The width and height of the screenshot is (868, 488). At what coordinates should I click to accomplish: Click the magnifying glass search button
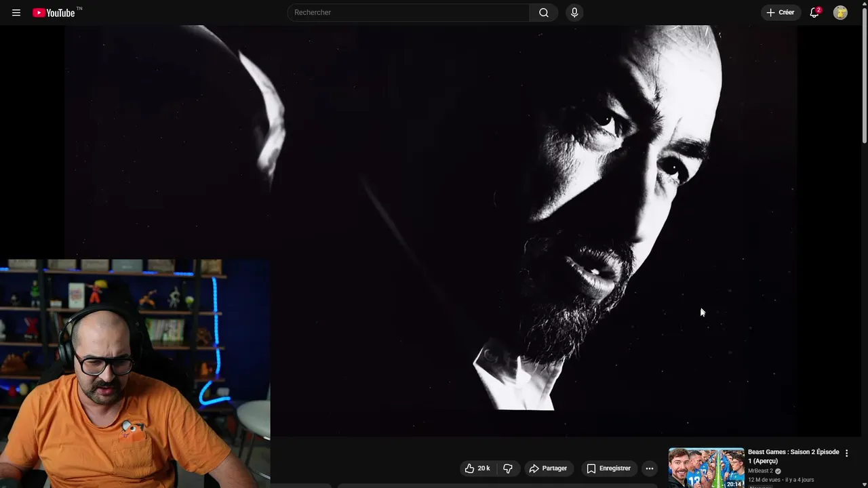pyautogui.click(x=544, y=12)
